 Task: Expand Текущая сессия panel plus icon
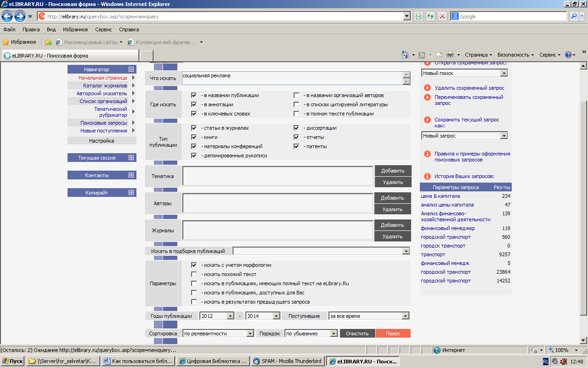[x=131, y=158]
